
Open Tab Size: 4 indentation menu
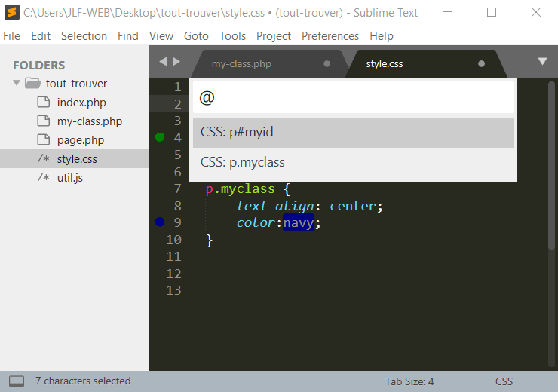click(409, 381)
